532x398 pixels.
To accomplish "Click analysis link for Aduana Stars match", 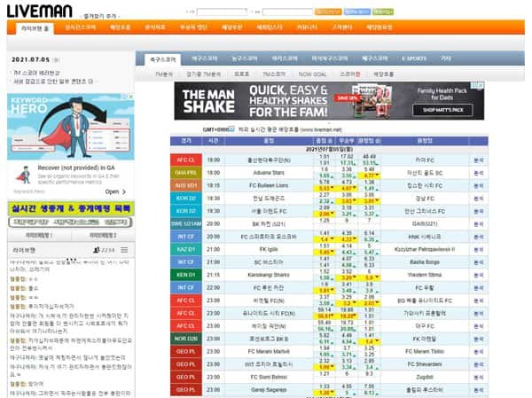I will (x=479, y=173).
